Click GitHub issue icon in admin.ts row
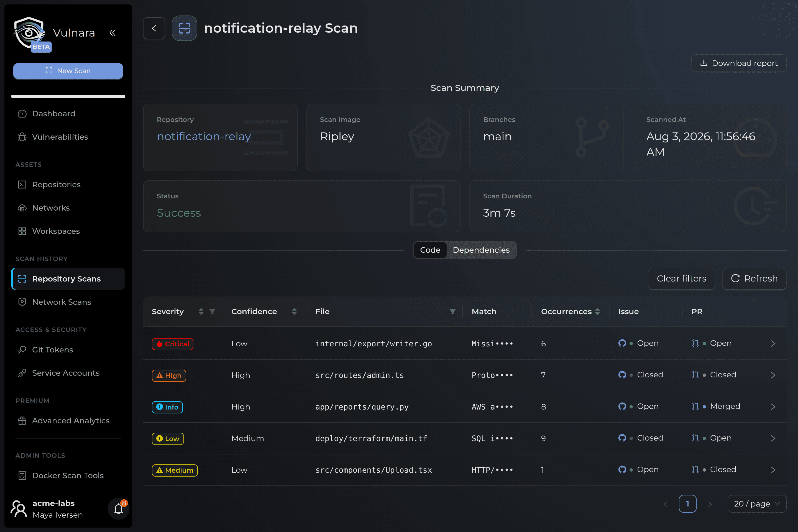The image size is (798, 532). (622, 375)
